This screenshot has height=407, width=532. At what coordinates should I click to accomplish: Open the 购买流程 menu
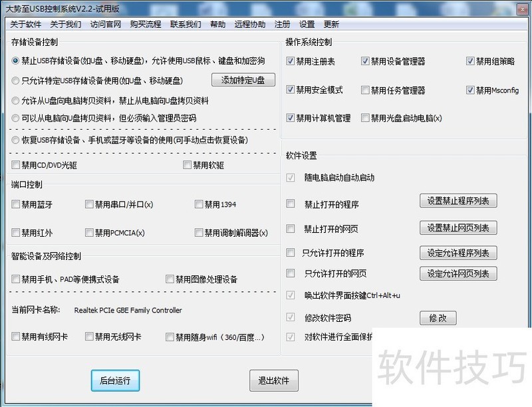[146, 24]
